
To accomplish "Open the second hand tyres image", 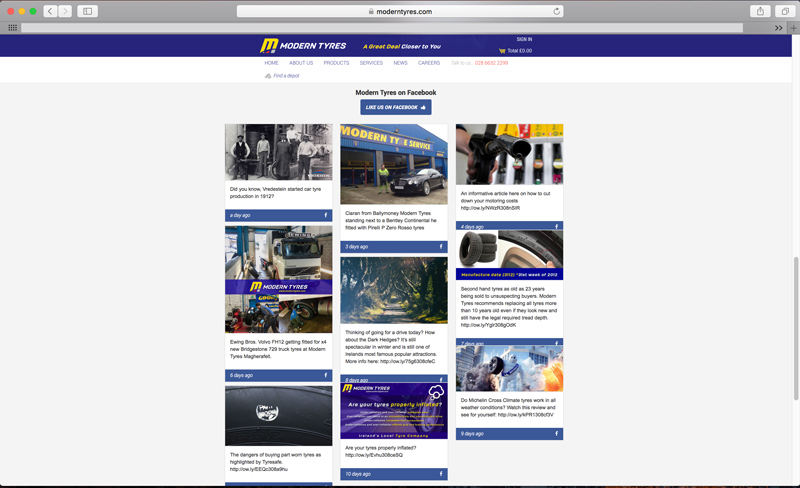I will pos(509,255).
